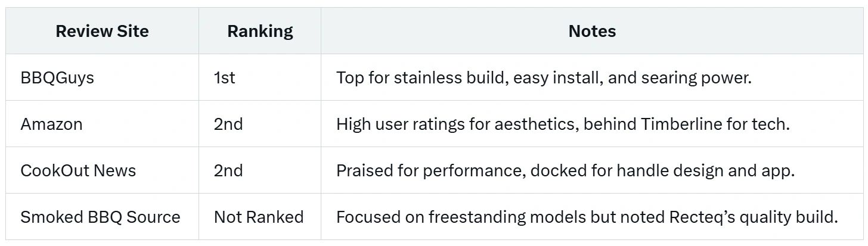This screenshot has width=868, height=246.
Task: Click the 1st ranking cell
Action: coord(225,77)
